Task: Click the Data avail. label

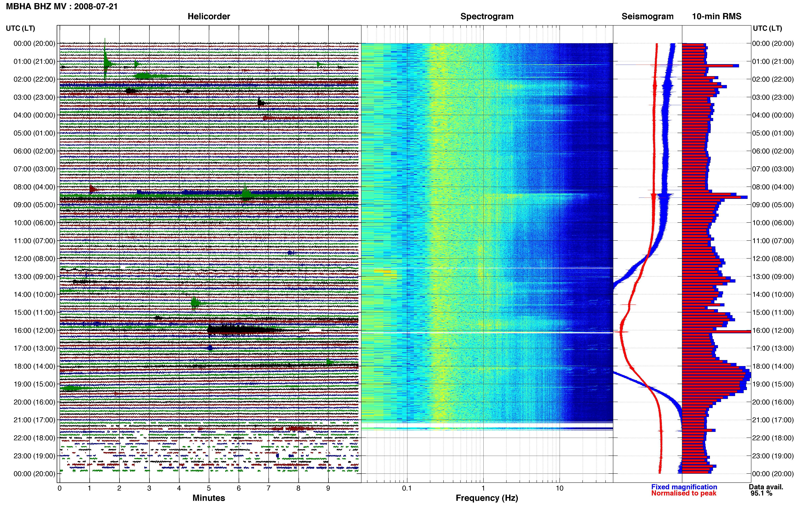Action: pyautogui.click(x=766, y=487)
